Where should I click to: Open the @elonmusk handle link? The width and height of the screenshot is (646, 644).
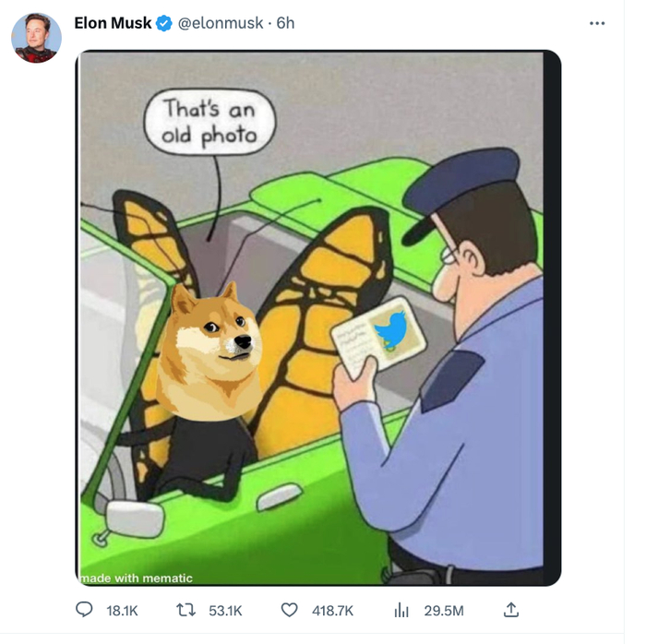pyautogui.click(x=221, y=23)
